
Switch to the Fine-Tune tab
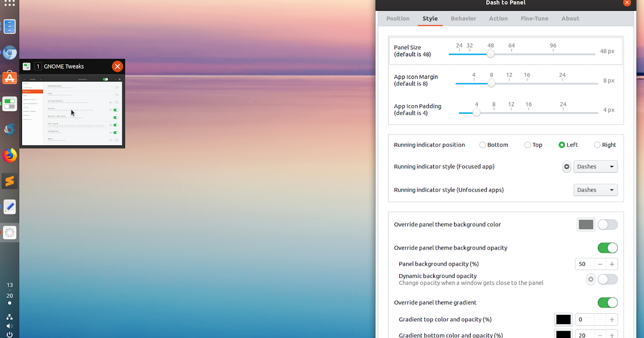point(534,18)
